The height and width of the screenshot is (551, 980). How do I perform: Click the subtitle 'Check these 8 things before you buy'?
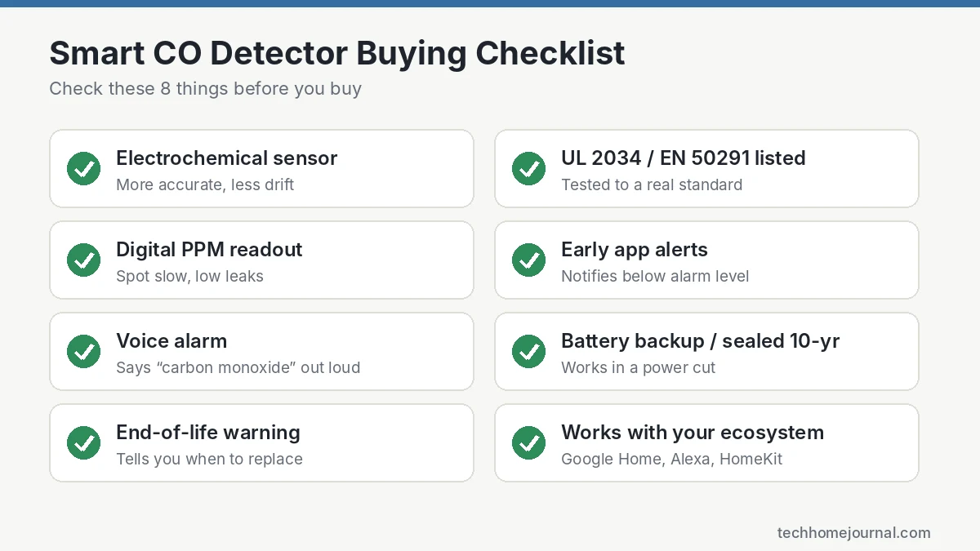point(205,88)
